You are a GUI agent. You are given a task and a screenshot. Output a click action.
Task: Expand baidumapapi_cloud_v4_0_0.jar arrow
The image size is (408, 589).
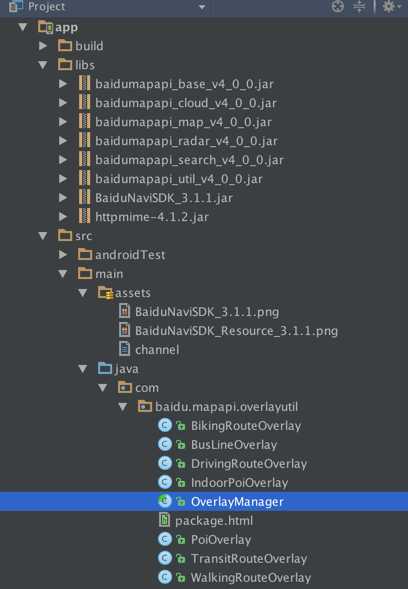[x=63, y=103]
